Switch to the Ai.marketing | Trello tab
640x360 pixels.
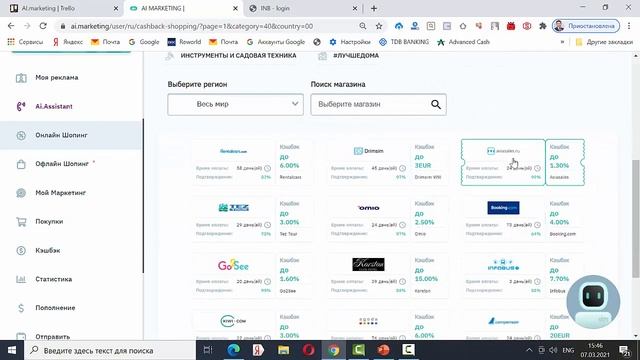pyautogui.click(x=60, y=8)
